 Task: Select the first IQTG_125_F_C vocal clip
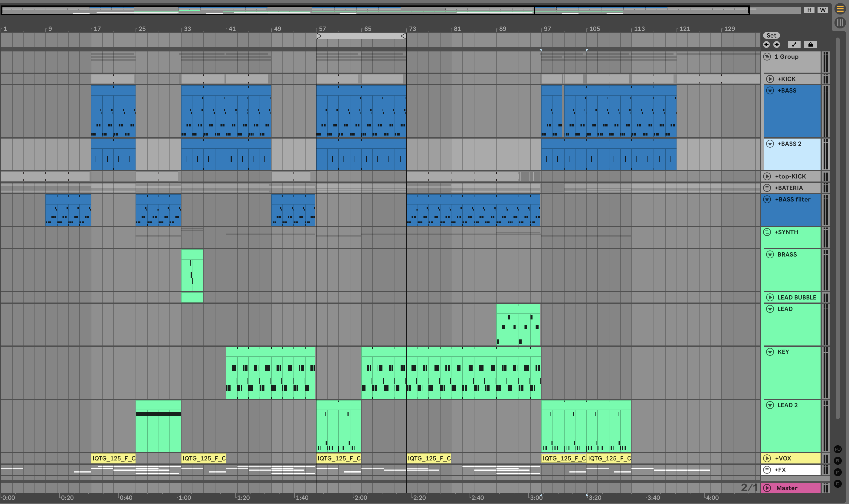point(113,459)
